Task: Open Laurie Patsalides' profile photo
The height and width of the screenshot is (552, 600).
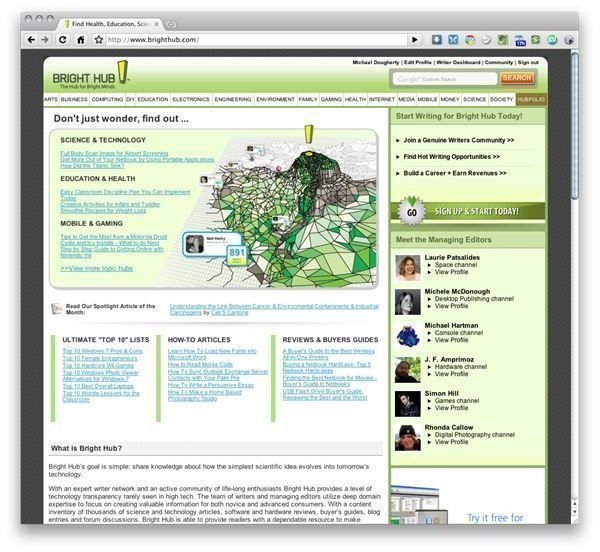Action: [x=408, y=267]
